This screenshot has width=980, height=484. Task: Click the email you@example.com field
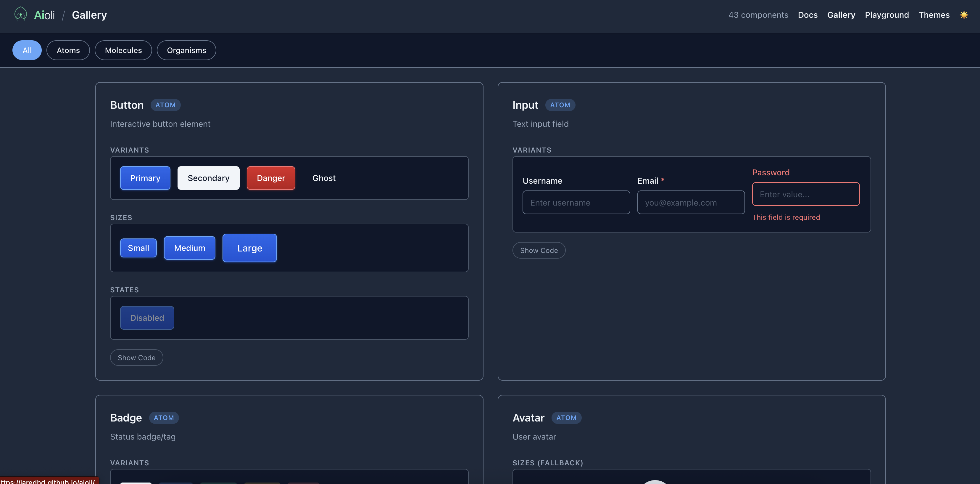click(x=691, y=202)
